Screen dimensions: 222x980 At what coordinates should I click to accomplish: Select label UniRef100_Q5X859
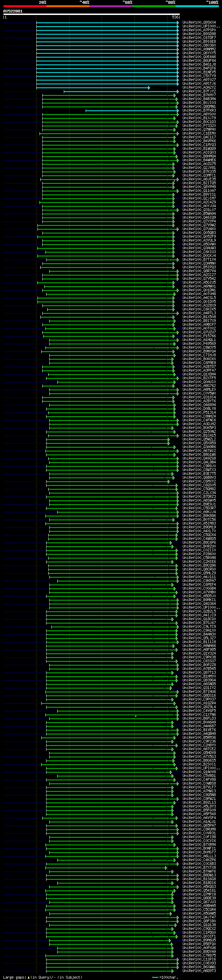click(x=199, y=443)
